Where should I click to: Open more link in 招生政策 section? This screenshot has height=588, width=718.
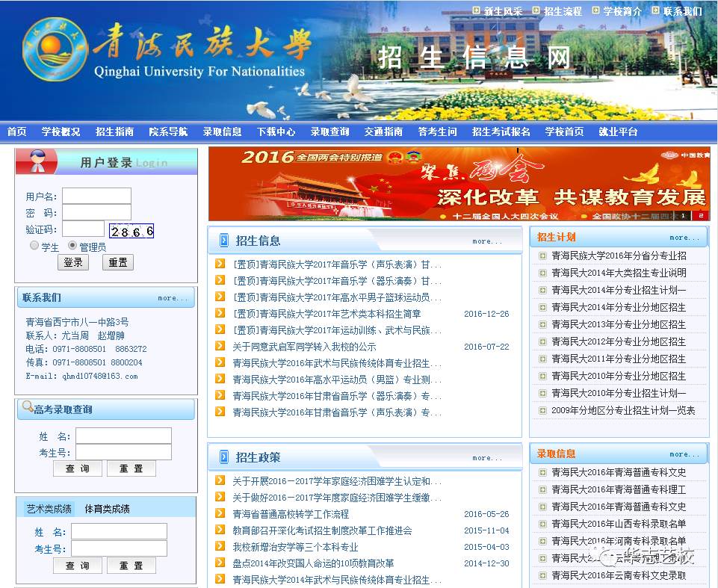click(488, 458)
